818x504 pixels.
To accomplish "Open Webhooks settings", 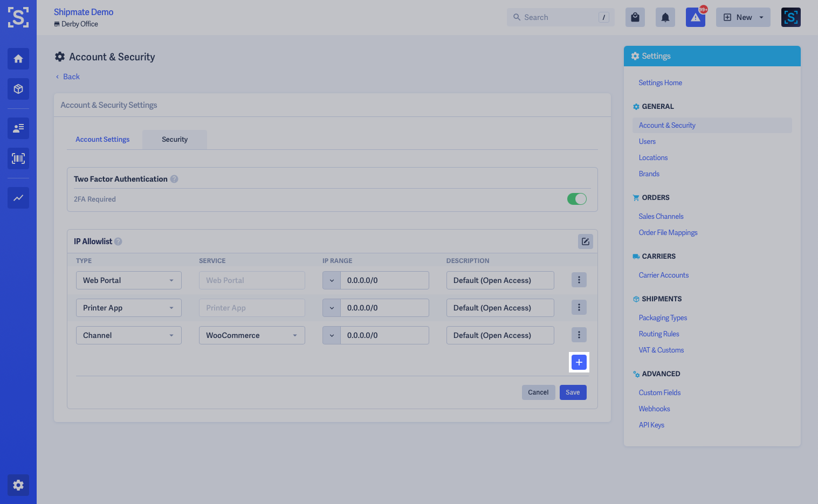I will tap(654, 409).
